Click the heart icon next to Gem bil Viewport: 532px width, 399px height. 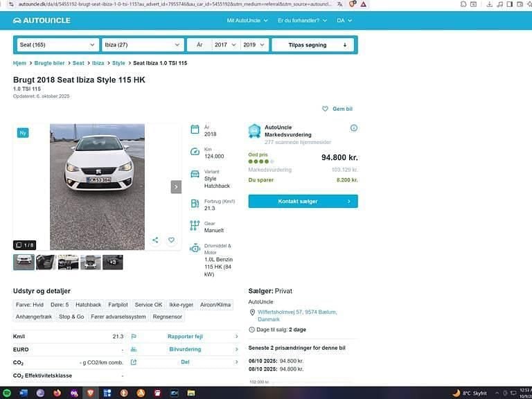325,109
